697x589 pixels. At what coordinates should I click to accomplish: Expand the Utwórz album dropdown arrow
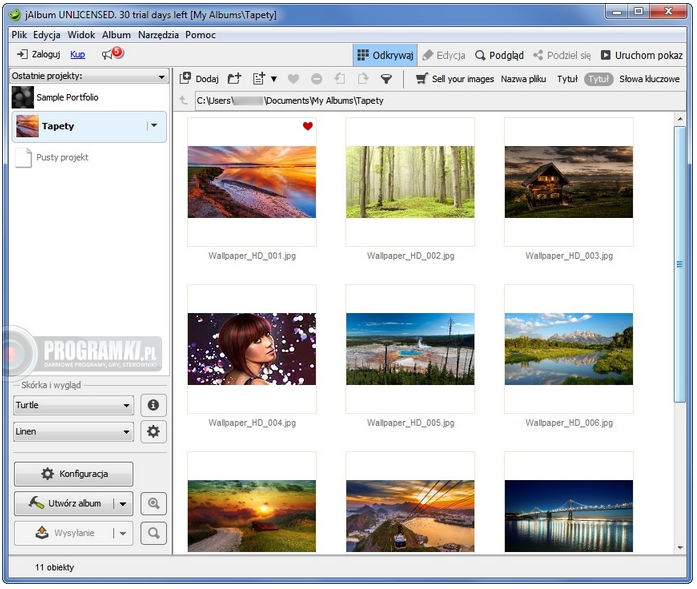(x=123, y=504)
